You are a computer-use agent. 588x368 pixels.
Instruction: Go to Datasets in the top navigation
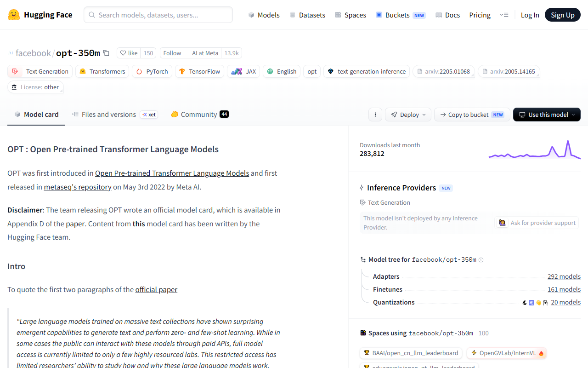point(307,15)
